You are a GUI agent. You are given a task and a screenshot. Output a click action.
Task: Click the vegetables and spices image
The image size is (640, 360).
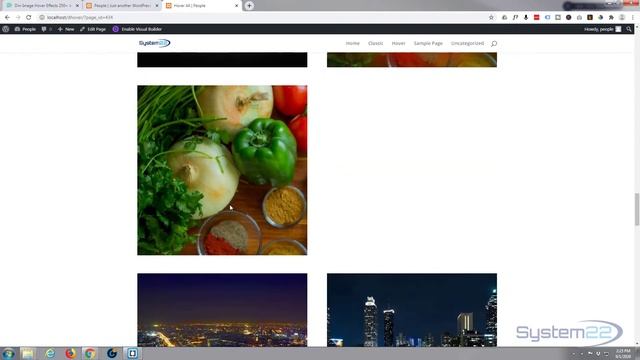222,170
